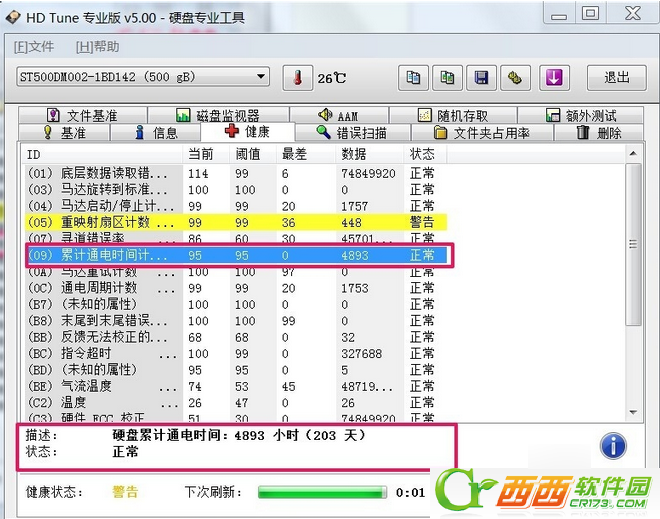Click the 最差 column header
Viewport: 660px width, 519px height.
click(306, 154)
